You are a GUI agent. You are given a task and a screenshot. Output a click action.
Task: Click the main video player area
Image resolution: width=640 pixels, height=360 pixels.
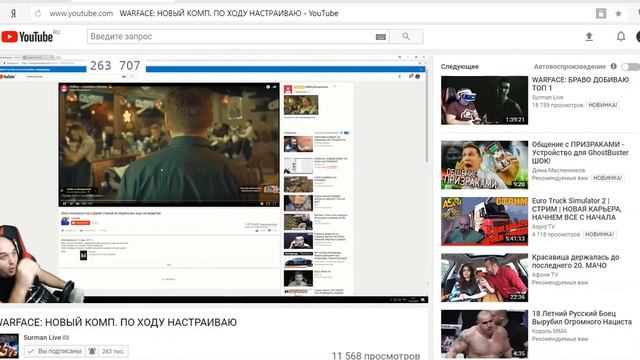pos(214,178)
